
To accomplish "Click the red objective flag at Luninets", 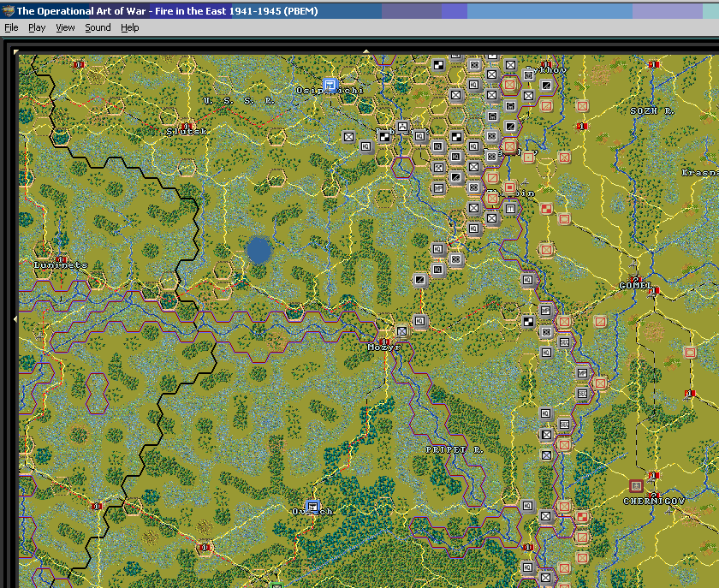I will pyautogui.click(x=61, y=259).
